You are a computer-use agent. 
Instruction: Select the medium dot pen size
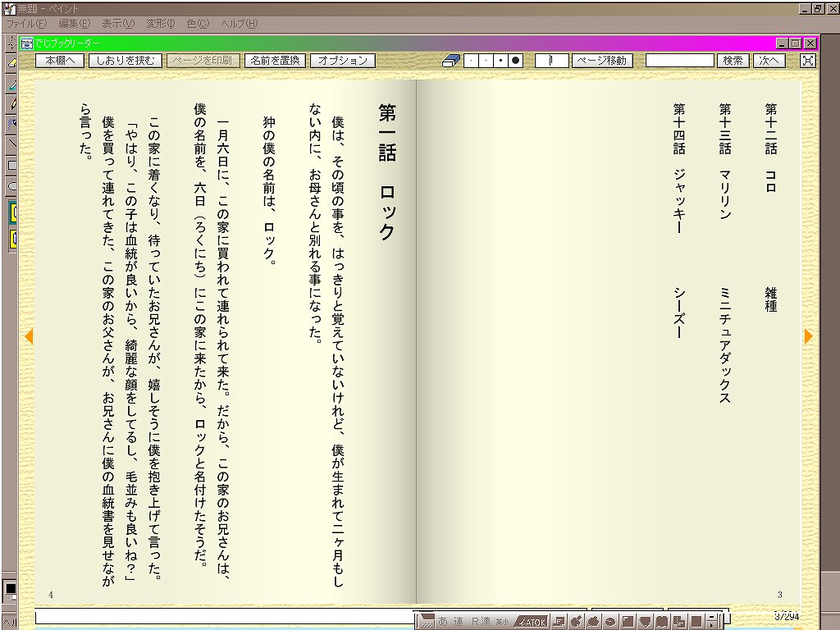(500, 61)
